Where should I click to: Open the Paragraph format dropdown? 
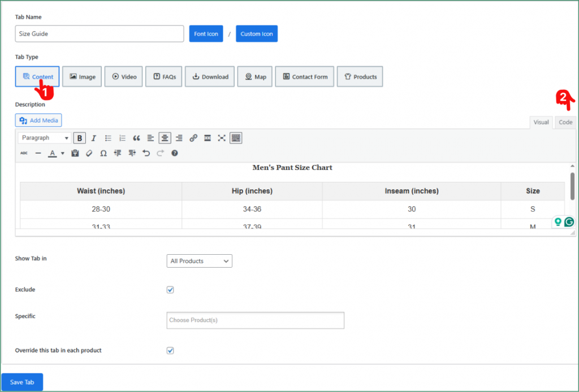[44, 138]
